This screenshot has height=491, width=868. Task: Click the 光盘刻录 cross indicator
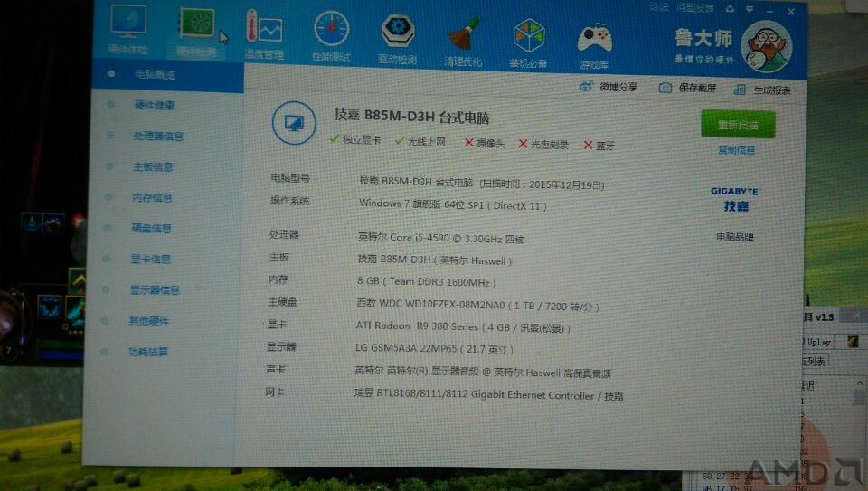pyautogui.click(x=543, y=144)
